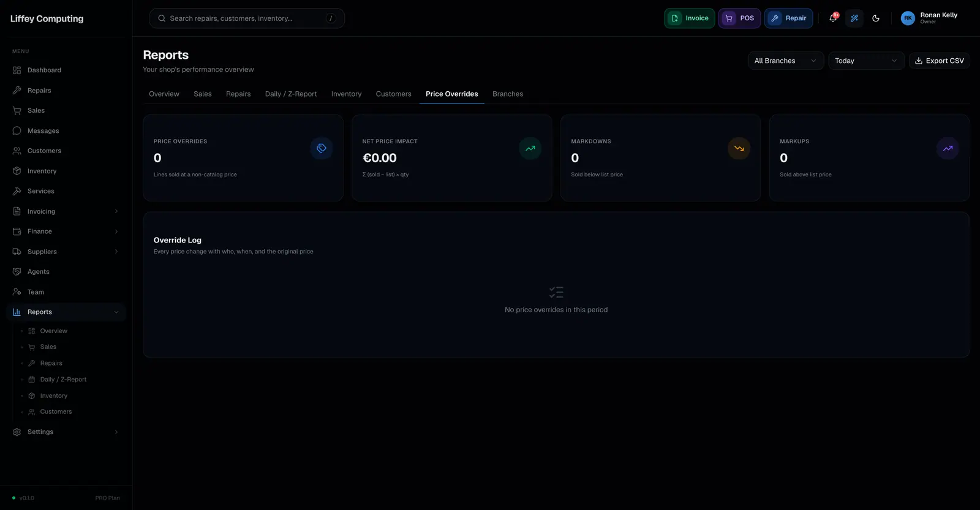Click the green Invoice button
980x510 pixels.
pyautogui.click(x=690, y=18)
